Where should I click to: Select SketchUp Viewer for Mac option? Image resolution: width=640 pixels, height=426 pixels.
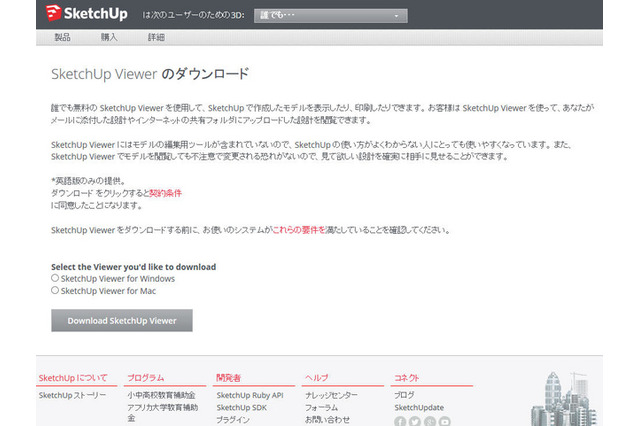pyautogui.click(x=55, y=291)
